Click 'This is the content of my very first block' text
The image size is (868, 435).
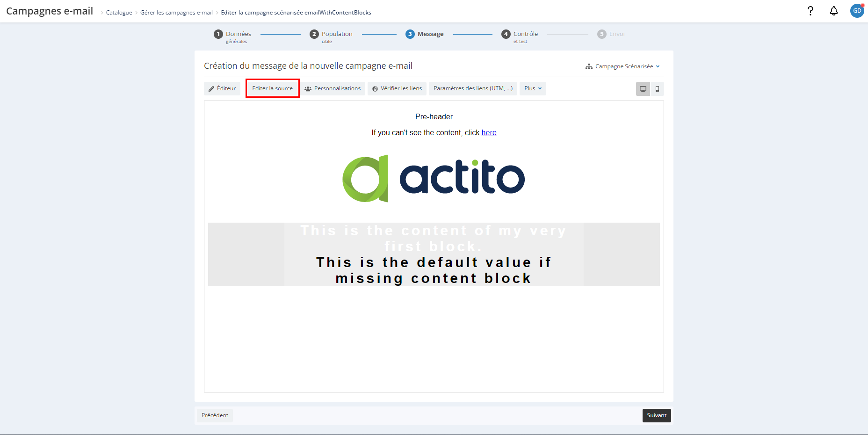pyautogui.click(x=434, y=239)
